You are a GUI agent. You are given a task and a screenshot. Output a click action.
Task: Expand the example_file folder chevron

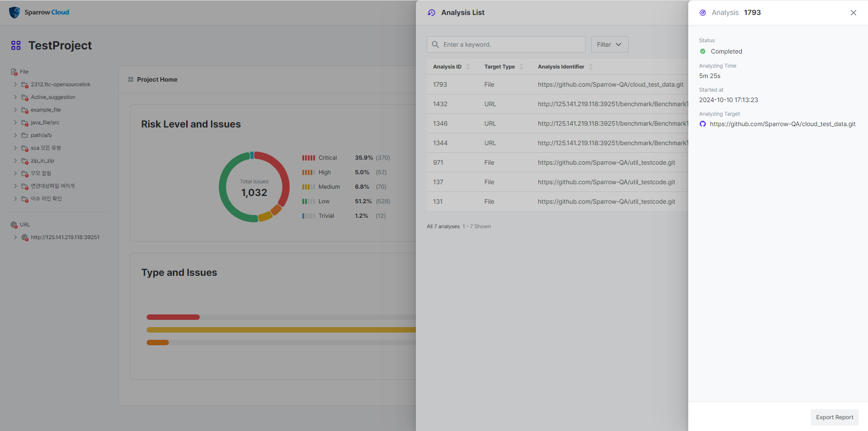pyautogui.click(x=15, y=110)
